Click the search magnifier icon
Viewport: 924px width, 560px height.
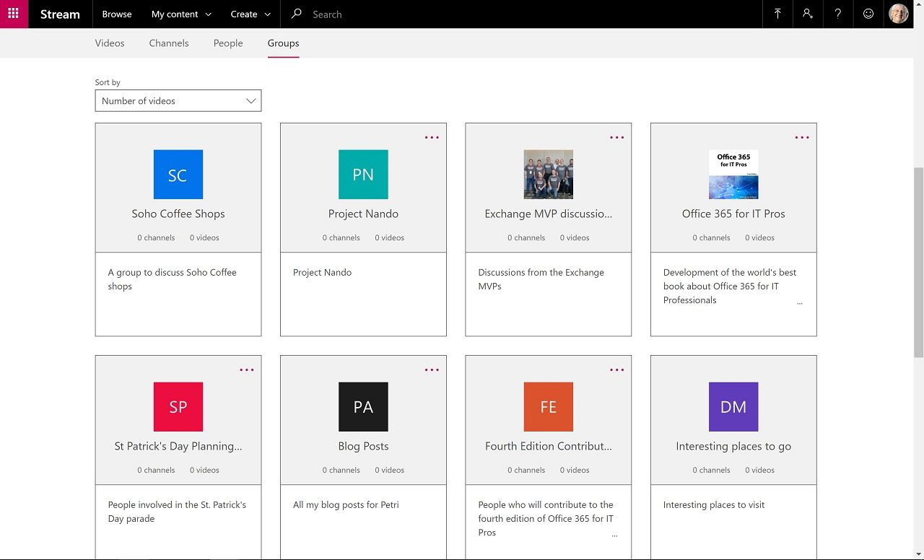click(x=296, y=14)
